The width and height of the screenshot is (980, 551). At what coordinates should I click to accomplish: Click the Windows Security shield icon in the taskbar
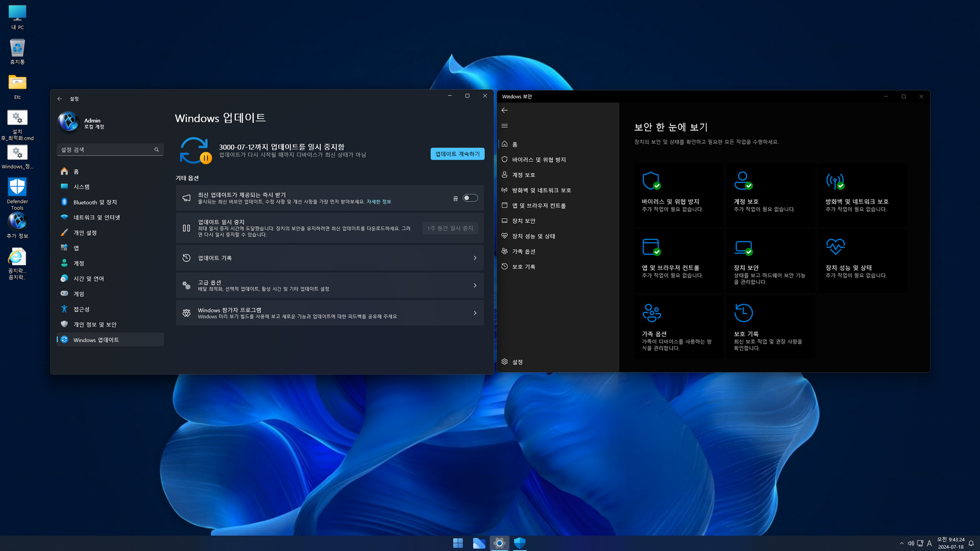(520, 543)
